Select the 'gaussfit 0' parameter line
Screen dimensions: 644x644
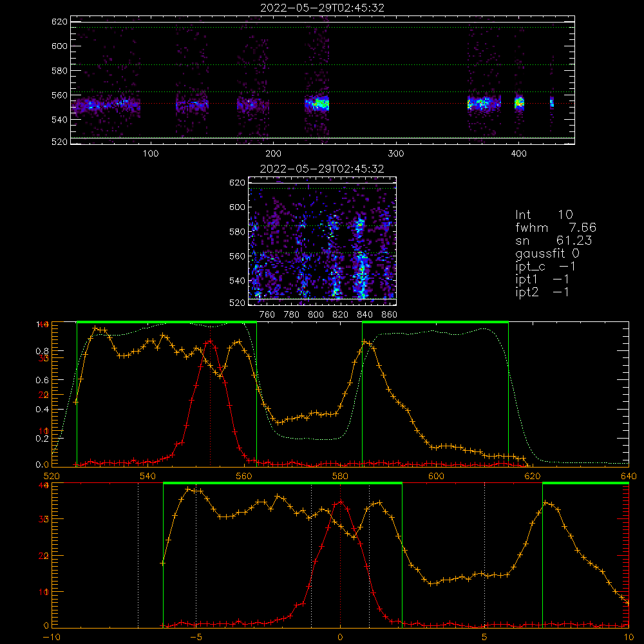point(547,253)
